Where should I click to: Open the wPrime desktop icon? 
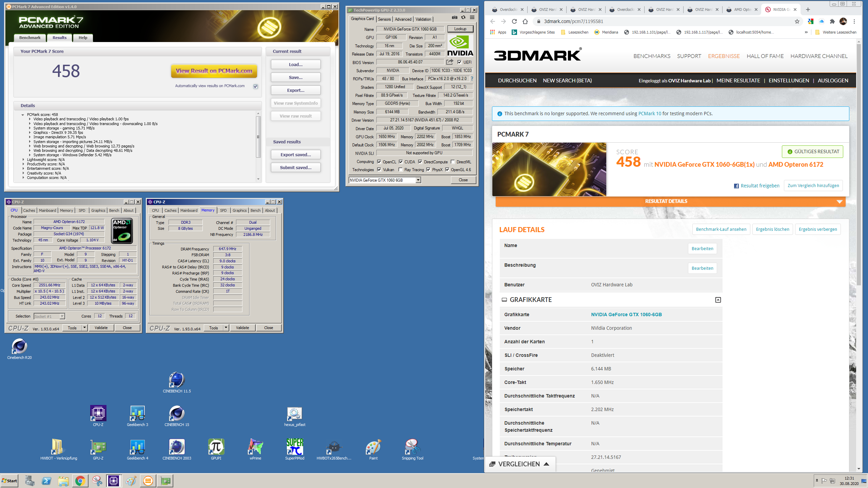255,450
